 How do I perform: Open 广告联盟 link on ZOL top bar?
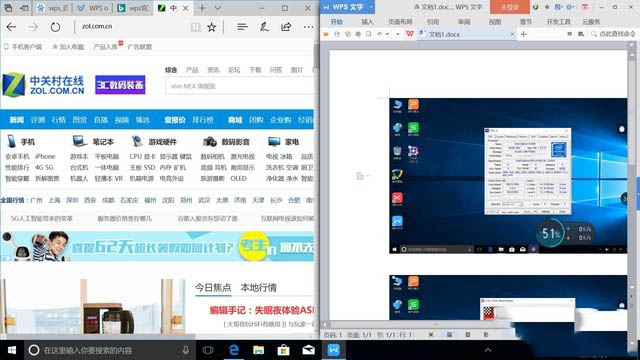[x=140, y=47]
